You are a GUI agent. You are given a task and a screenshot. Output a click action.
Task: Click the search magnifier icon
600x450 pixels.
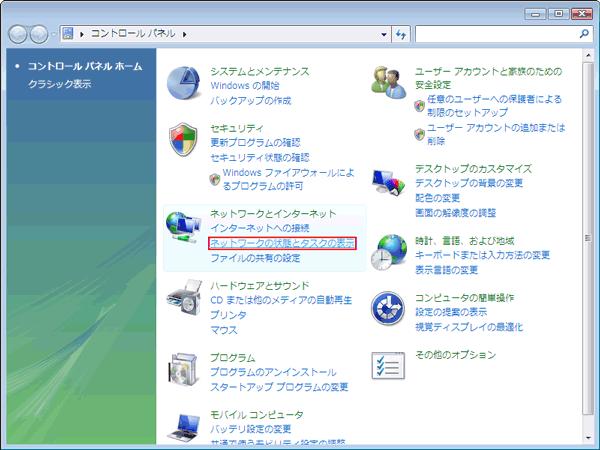pyautogui.click(x=584, y=34)
